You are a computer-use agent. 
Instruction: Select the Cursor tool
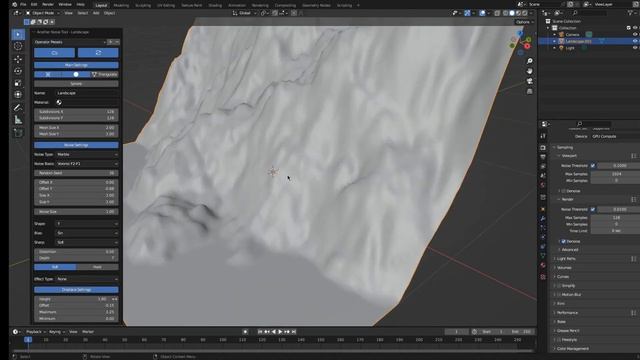[18, 46]
